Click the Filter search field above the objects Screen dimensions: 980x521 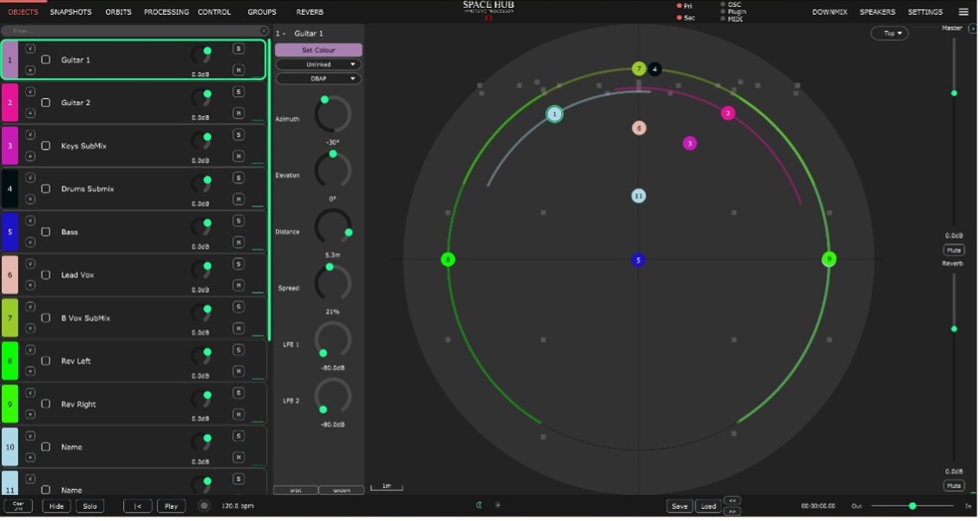point(130,29)
